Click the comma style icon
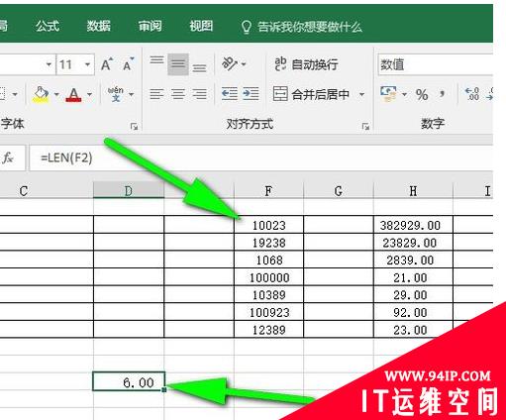The height and width of the screenshot is (420, 506). 442,94
